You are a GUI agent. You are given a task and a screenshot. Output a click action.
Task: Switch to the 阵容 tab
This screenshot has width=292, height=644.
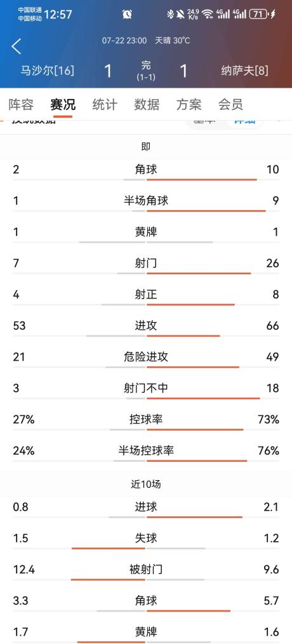tap(21, 105)
